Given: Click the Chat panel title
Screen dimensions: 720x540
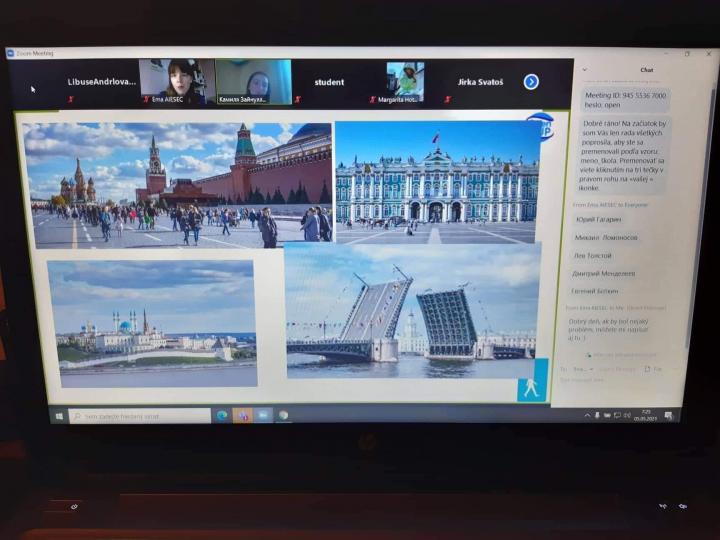Looking at the screenshot, I should (x=647, y=70).
